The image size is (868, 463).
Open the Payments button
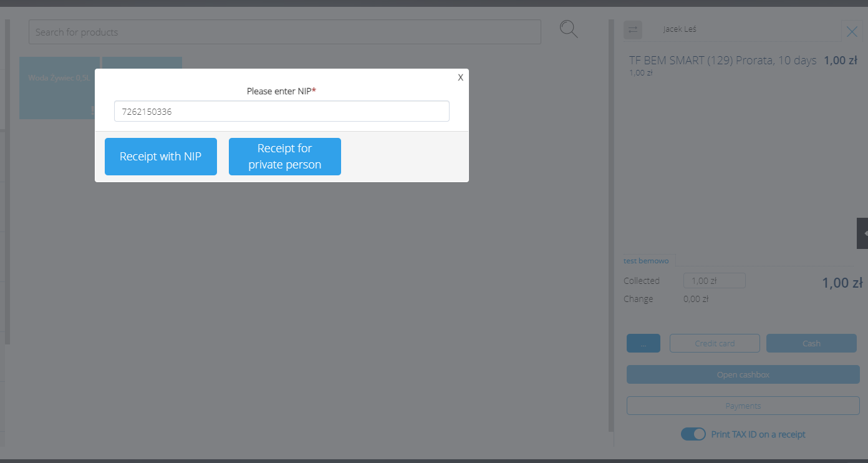point(743,406)
